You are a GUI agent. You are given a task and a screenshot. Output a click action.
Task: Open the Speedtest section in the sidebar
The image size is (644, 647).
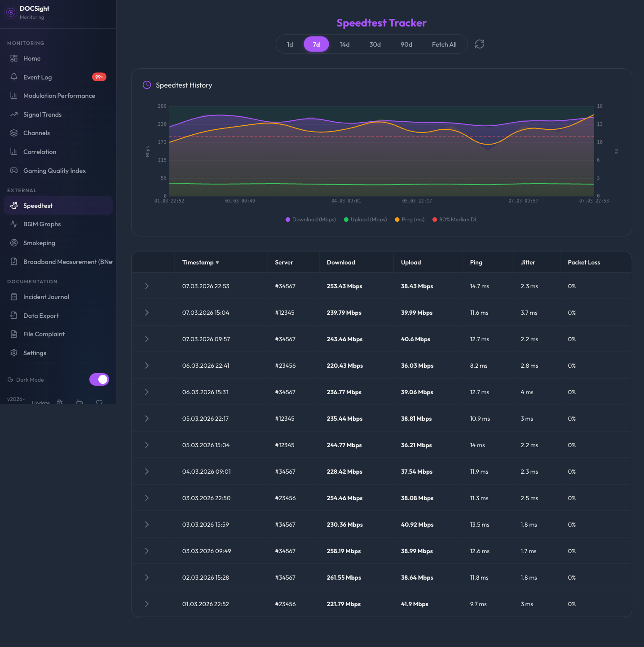(x=37, y=205)
